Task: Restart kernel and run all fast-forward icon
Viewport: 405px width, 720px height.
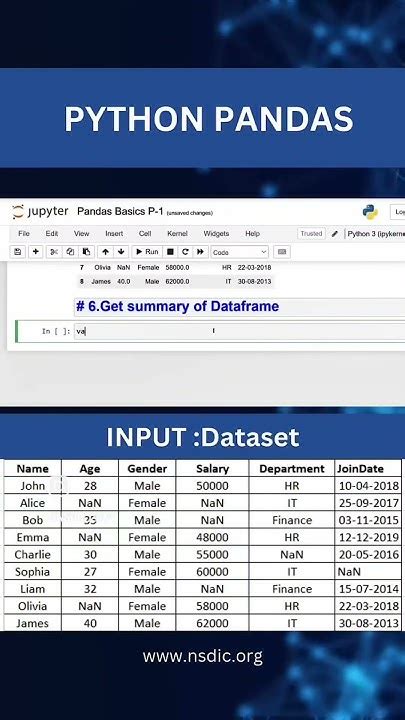Action: (x=200, y=252)
